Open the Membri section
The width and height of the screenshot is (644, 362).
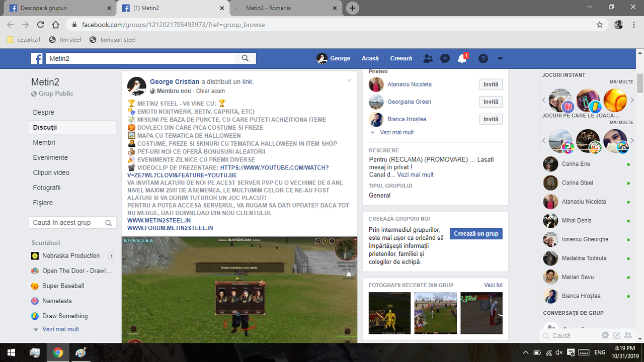point(44,142)
